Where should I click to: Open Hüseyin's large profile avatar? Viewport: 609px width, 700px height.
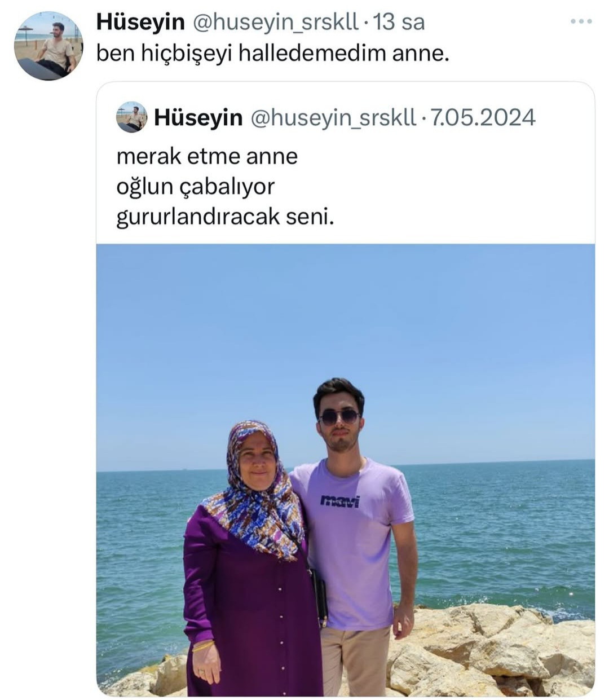coord(48,46)
